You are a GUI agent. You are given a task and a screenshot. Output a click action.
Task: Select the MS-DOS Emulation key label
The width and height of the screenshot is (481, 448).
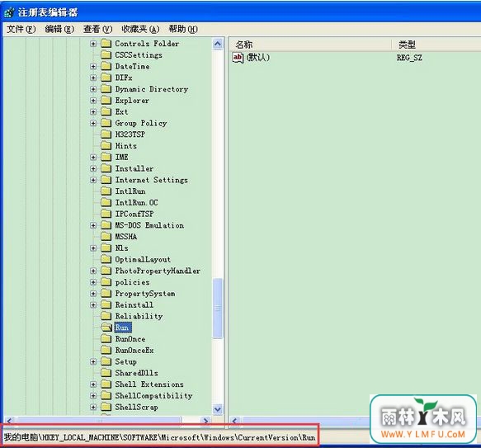(x=149, y=225)
